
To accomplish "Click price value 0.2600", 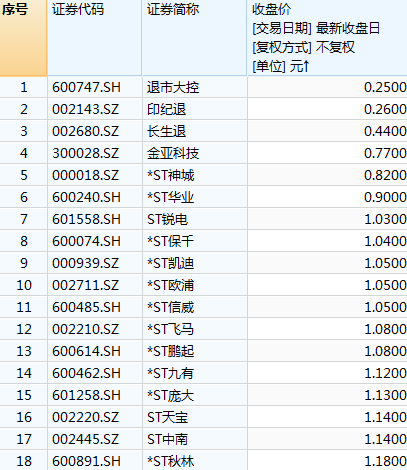I will tap(385, 109).
